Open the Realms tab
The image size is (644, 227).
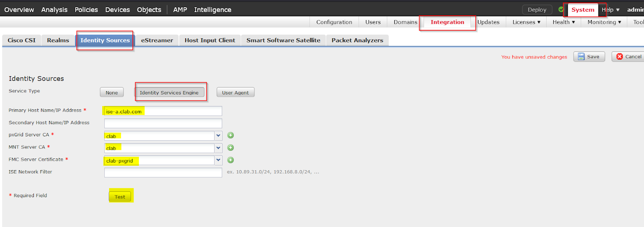[58, 40]
